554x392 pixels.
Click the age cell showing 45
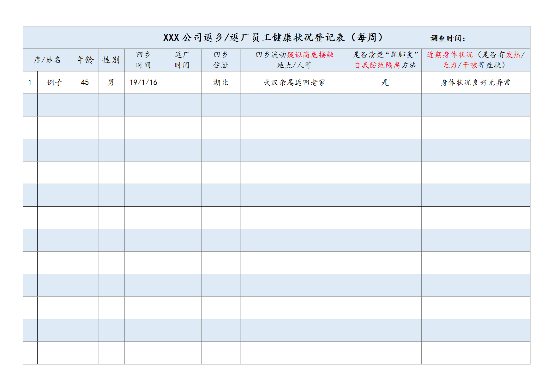tap(85, 82)
